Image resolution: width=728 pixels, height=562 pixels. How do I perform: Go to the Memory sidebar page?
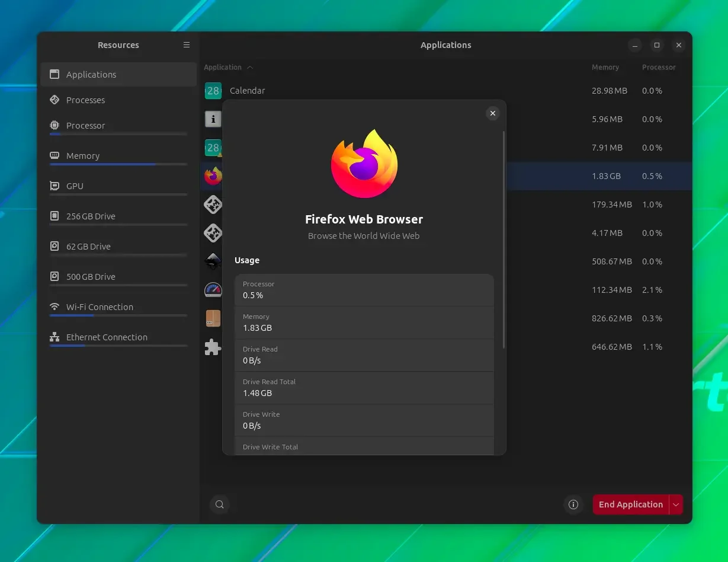118,158
